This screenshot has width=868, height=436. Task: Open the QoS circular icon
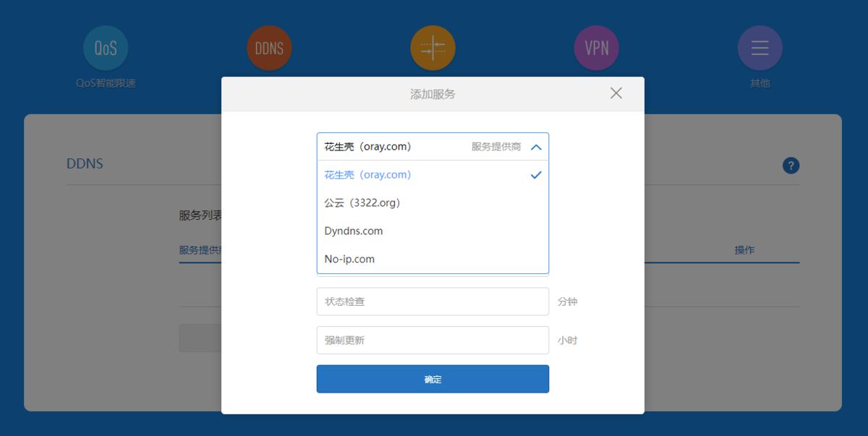[106, 48]
